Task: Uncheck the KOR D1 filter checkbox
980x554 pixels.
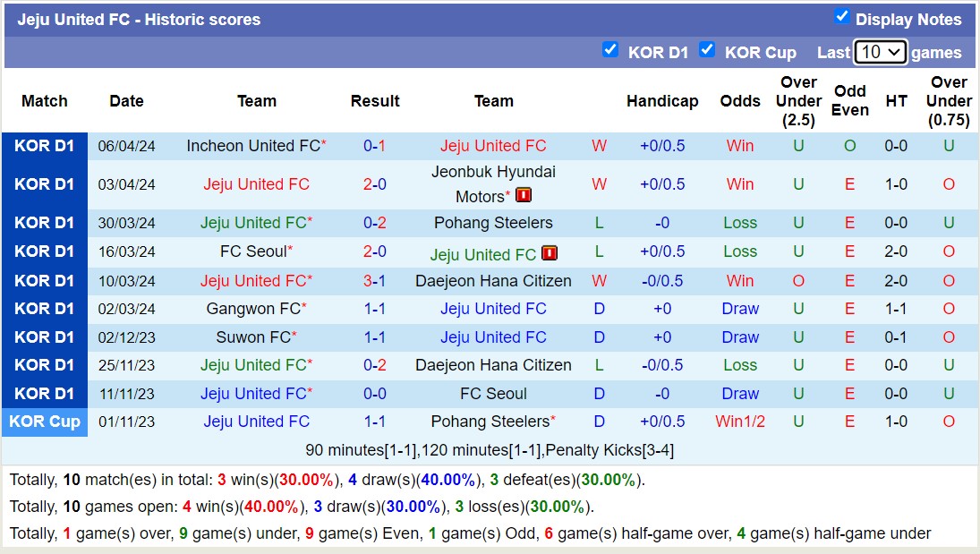Action: tap(610, 50)
